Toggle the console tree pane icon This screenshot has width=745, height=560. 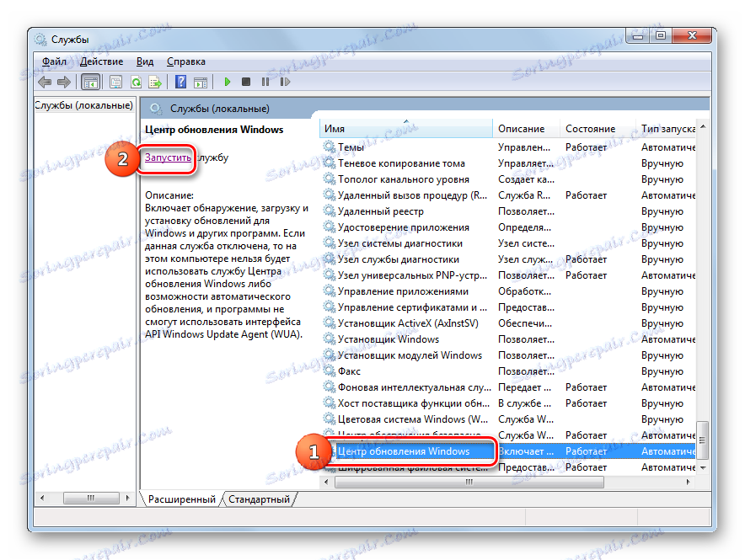(x=90, y=82)
